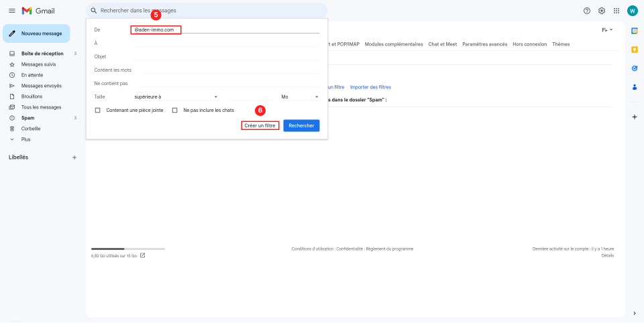This screenshot has height=323, width=644.
Task: Open the Settings gear icon
Action: point(602,11)
